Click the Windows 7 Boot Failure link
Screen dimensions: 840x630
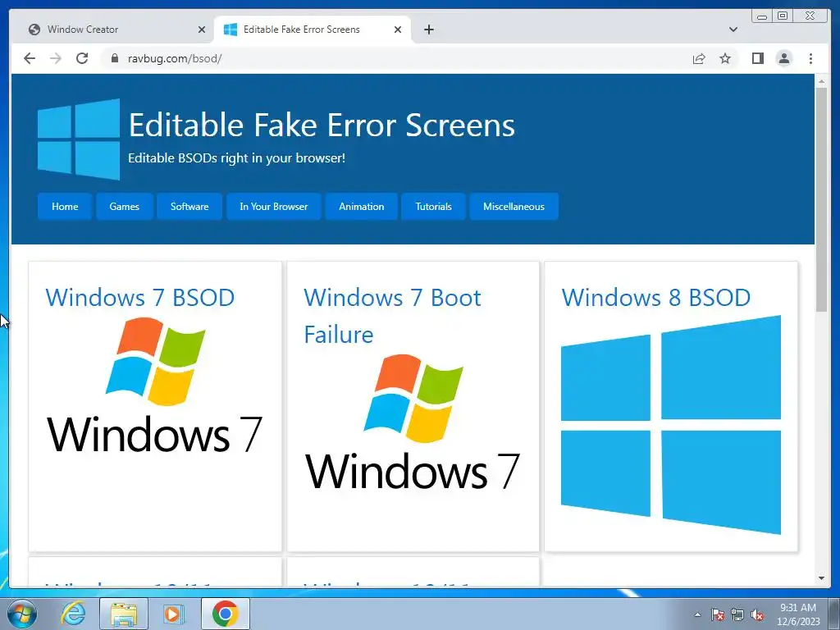point(392,316)
